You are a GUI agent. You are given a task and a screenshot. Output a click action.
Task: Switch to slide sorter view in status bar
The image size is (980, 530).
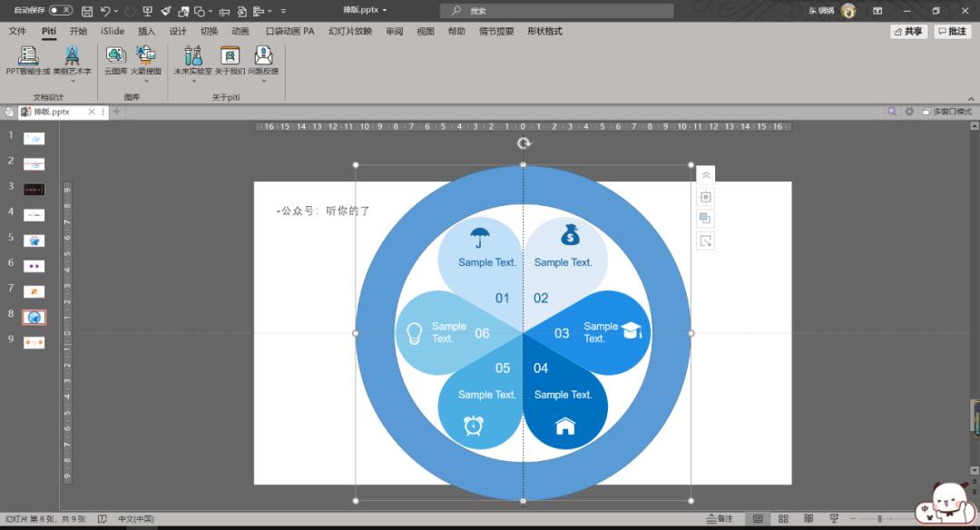pyautogui.click(x=783, y=519)
